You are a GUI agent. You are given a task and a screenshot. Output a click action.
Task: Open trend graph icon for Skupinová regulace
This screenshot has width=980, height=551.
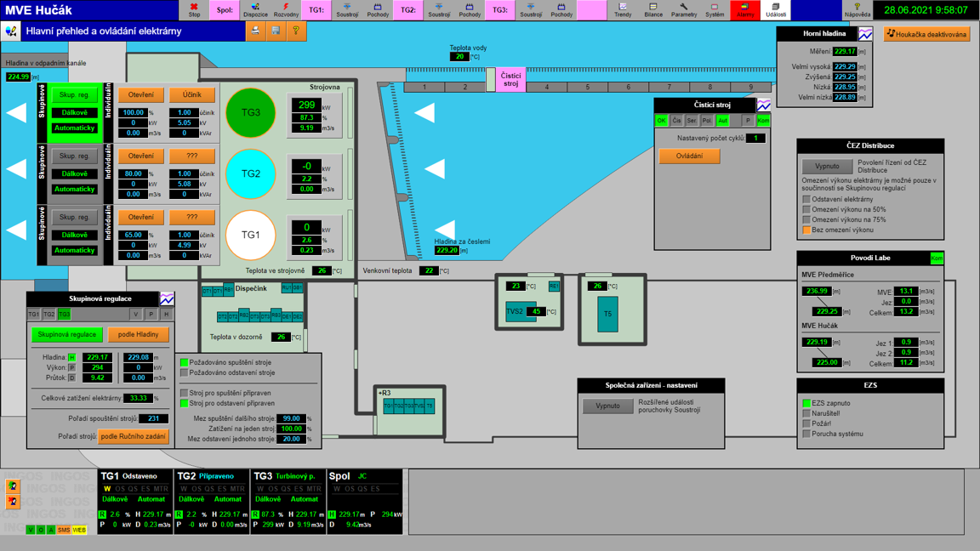[x=168, y=298]
